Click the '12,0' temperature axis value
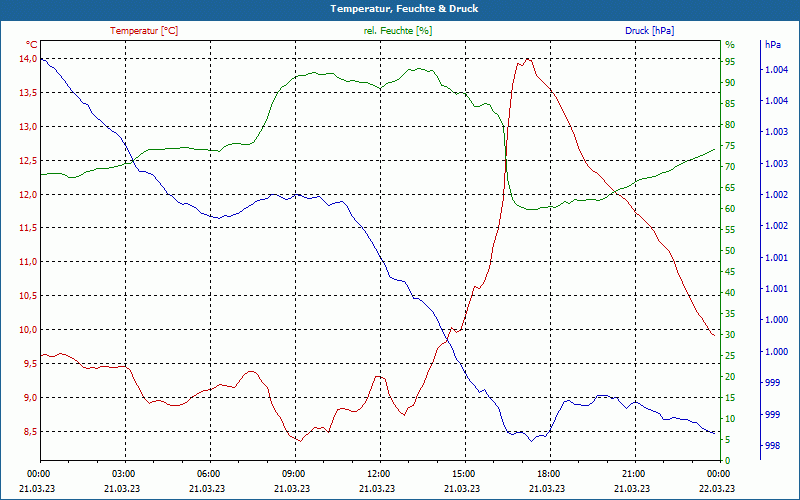Image resolution: width=800 pixels, height=500 pixels. coord(28,194)
